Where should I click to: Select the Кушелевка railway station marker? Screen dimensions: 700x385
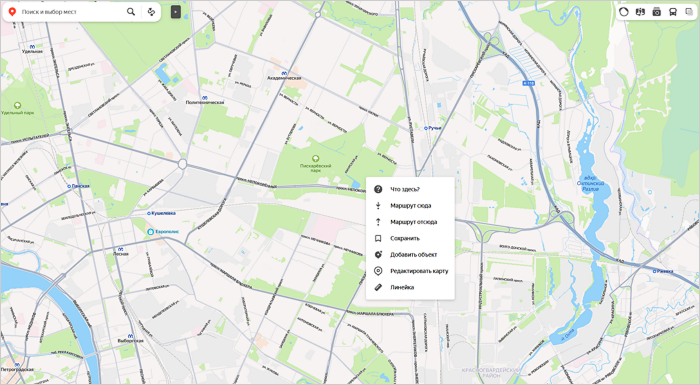pos(149,213)
